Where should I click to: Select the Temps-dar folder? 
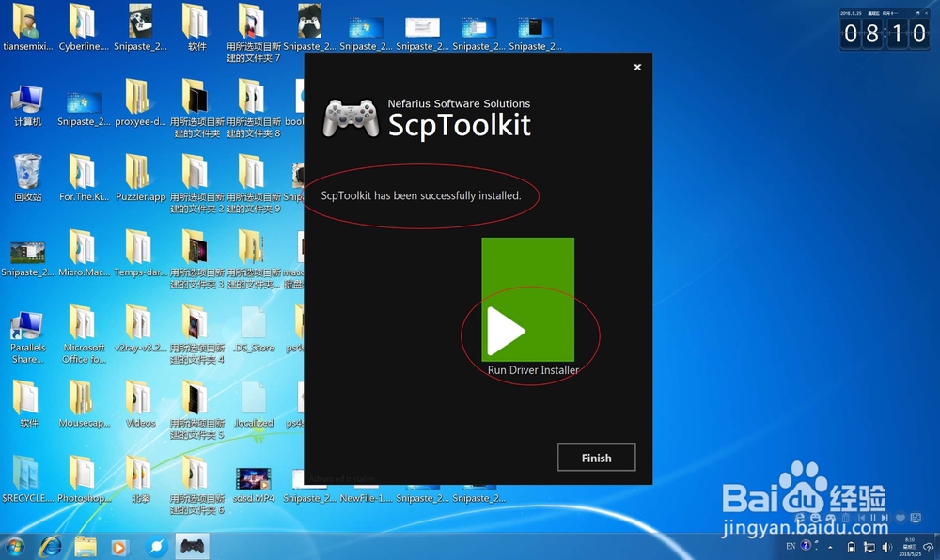(x=140, y=254)
